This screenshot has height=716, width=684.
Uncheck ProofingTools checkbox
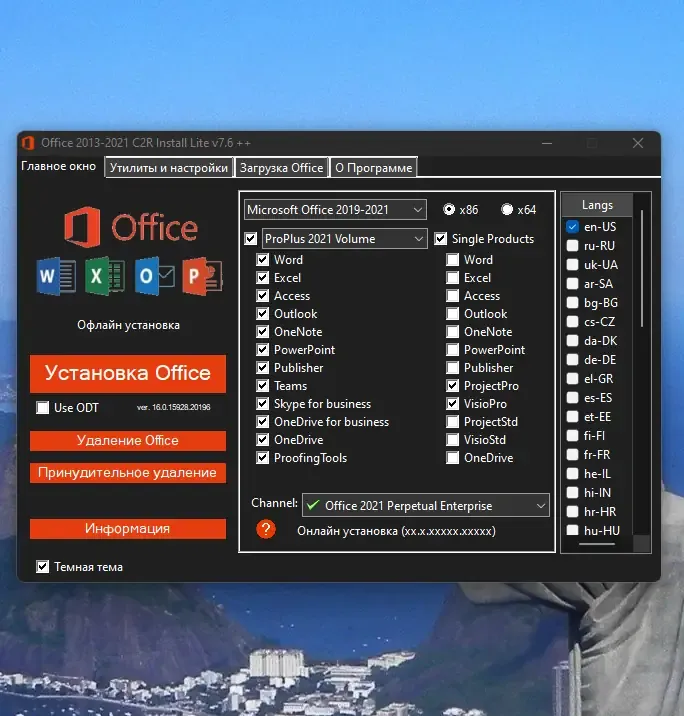(x=263, y=458)
